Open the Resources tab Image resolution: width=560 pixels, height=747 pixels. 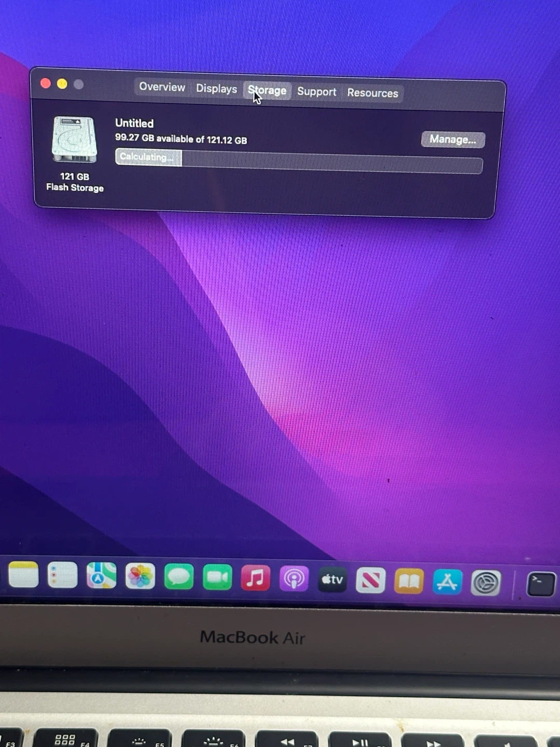coord(372,93)
